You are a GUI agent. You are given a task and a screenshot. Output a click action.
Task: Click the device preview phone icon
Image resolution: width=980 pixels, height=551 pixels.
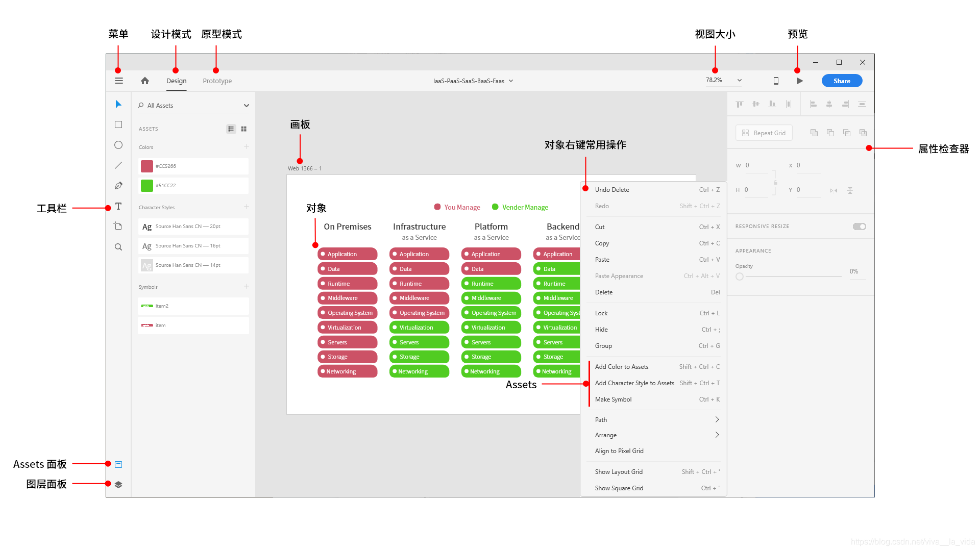click(776, 81)
